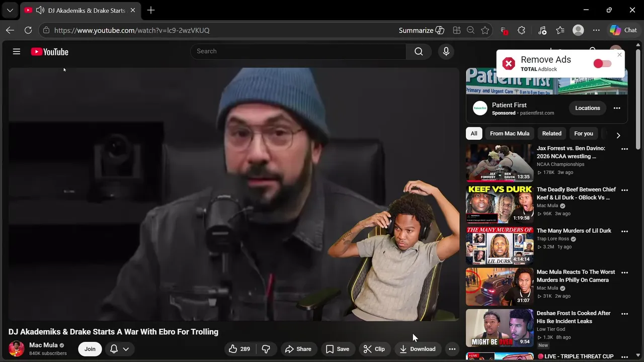Reload the page with refresh icon

pos(28,30)
